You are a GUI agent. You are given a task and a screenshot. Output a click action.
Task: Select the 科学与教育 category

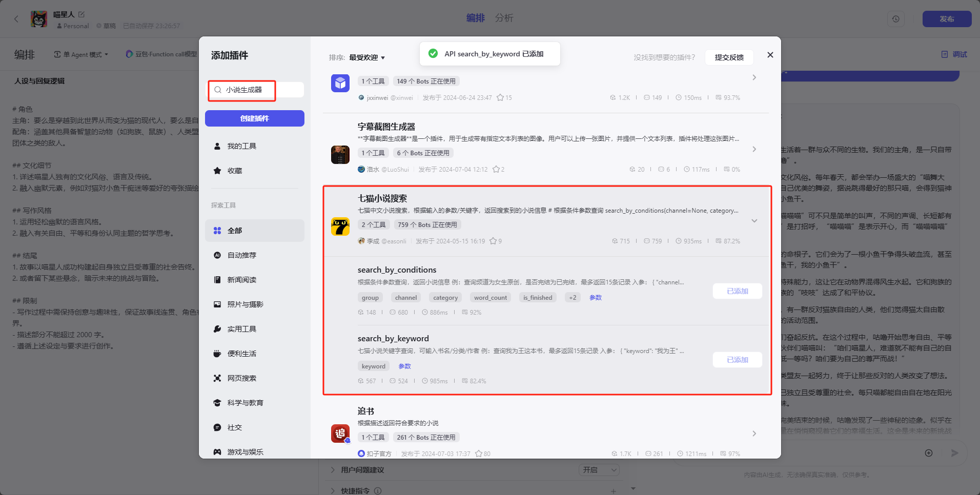(255, 403)
